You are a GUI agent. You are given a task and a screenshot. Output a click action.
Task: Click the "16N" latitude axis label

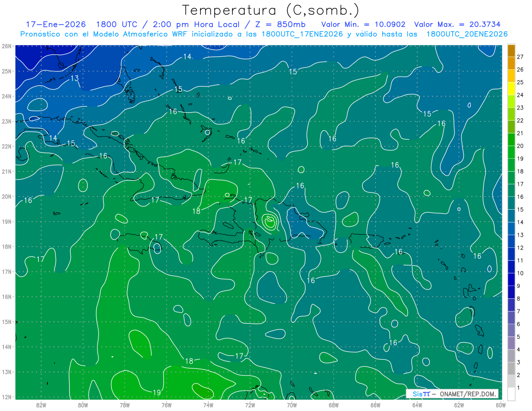(x=6, y=297)
